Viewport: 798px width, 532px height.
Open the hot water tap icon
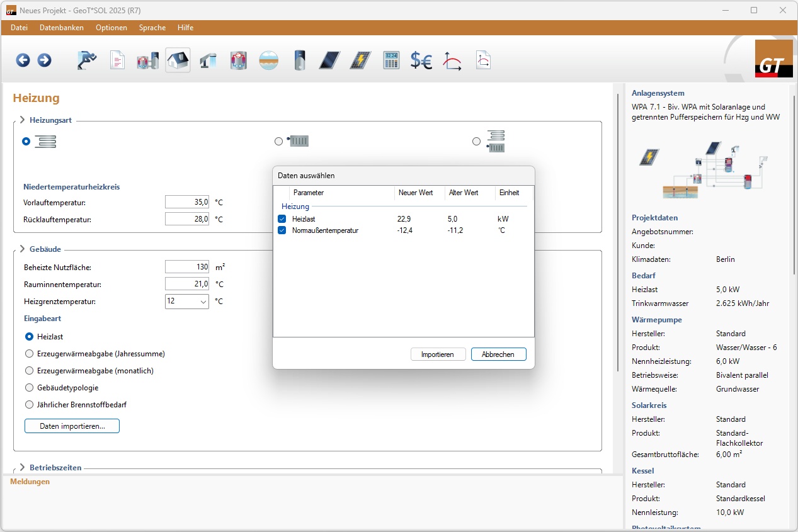click(208, 60)
